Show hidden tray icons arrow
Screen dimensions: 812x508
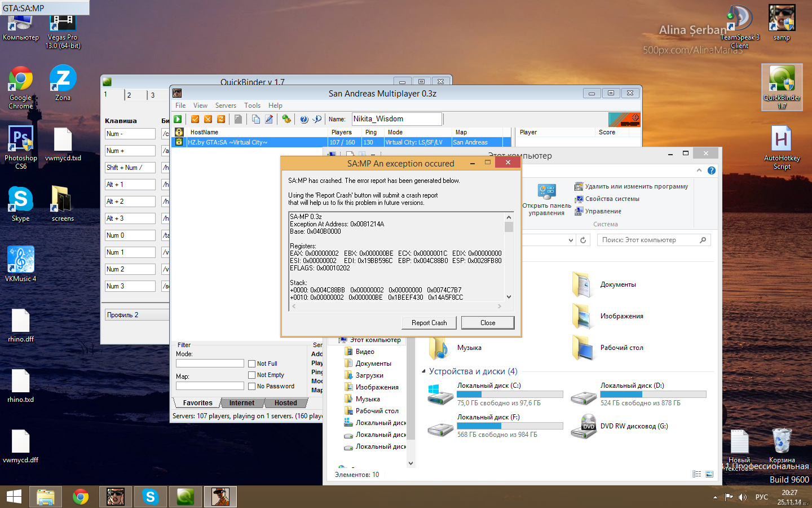715,497
